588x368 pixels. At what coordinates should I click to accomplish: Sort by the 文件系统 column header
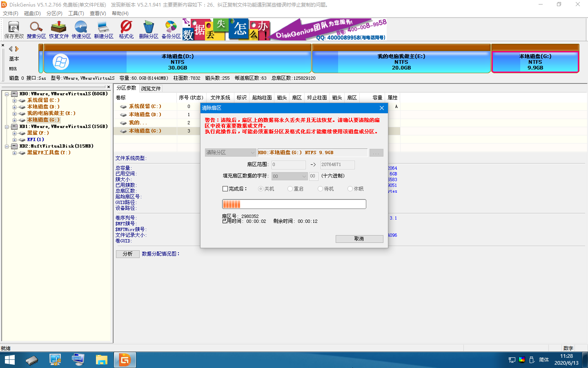click(x=220, y=98)
